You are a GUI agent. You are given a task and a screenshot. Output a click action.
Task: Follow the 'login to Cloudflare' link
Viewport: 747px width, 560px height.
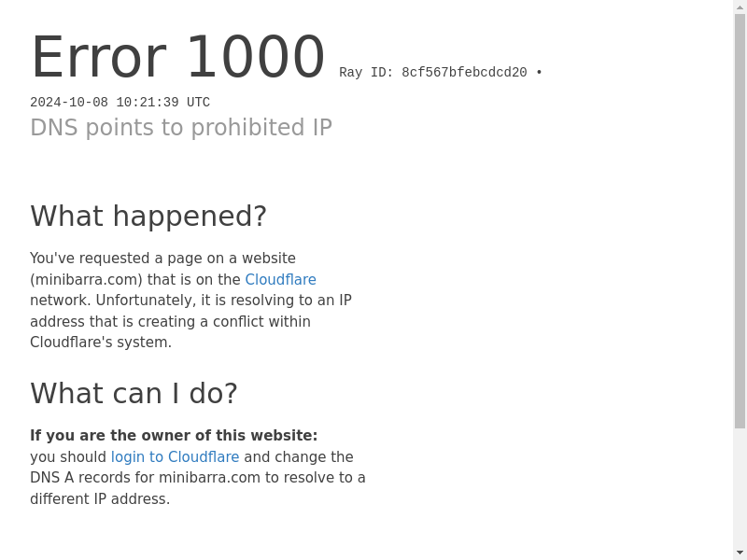point(175,456)
